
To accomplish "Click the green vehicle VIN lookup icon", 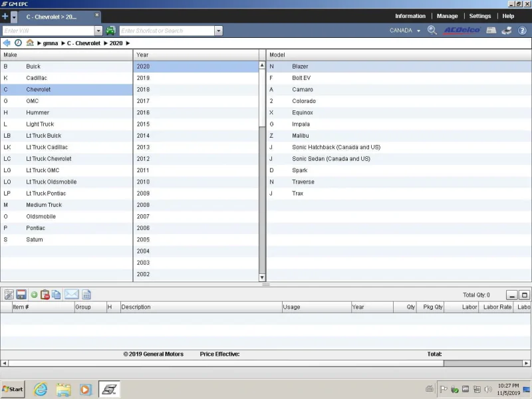I will click(110, 31).
